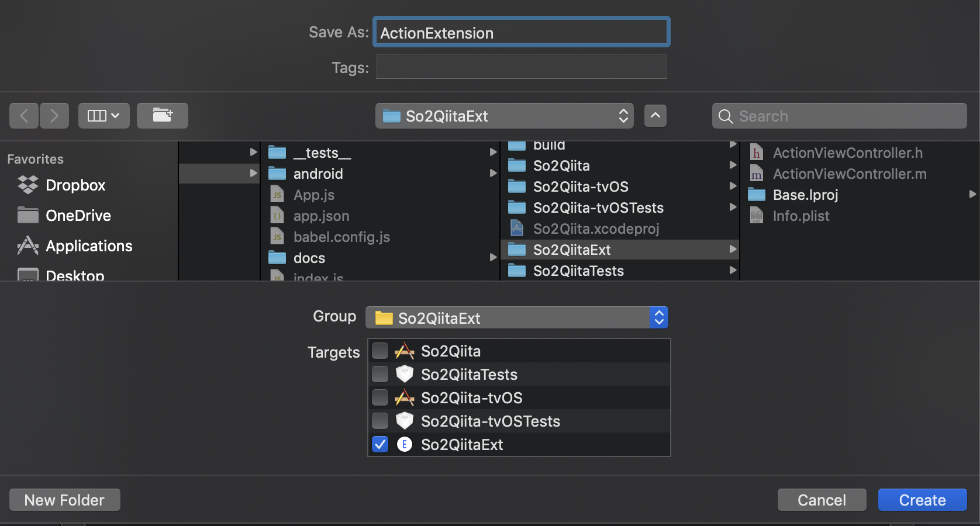Select the android folder
This screenshot has height=526, width=980.
(318, 174)
